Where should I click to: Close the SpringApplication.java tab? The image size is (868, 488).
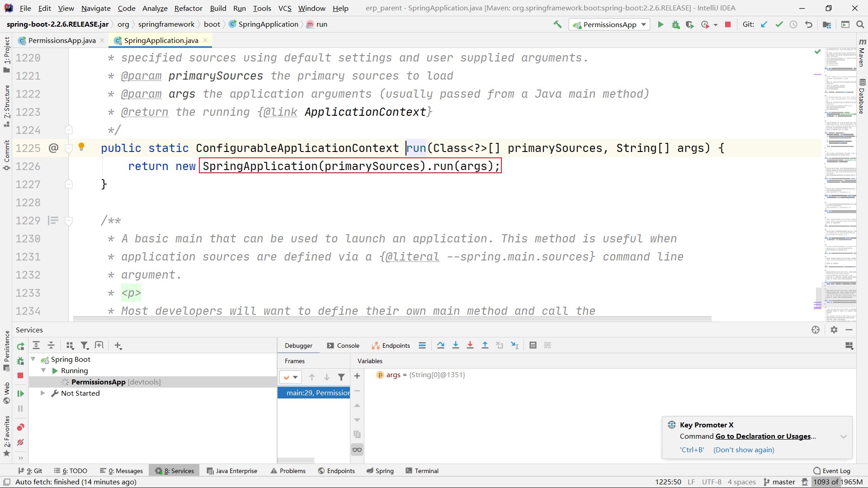(x=205, y=40)
